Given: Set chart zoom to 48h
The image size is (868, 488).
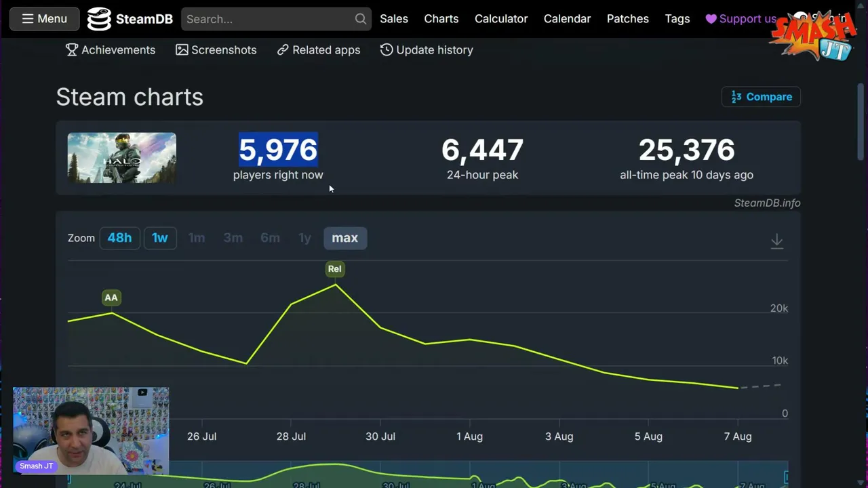Looking at the screenshot, I should [x=119, y=238].
